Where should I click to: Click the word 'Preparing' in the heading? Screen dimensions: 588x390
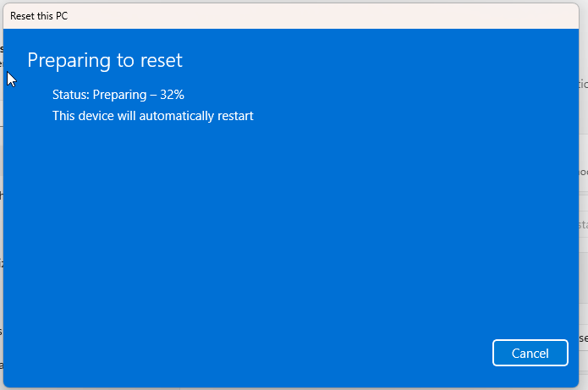[69, 61]
